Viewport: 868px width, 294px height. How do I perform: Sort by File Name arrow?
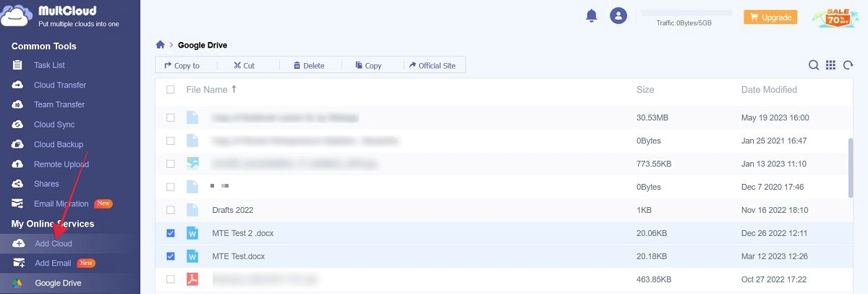(234, 90)
